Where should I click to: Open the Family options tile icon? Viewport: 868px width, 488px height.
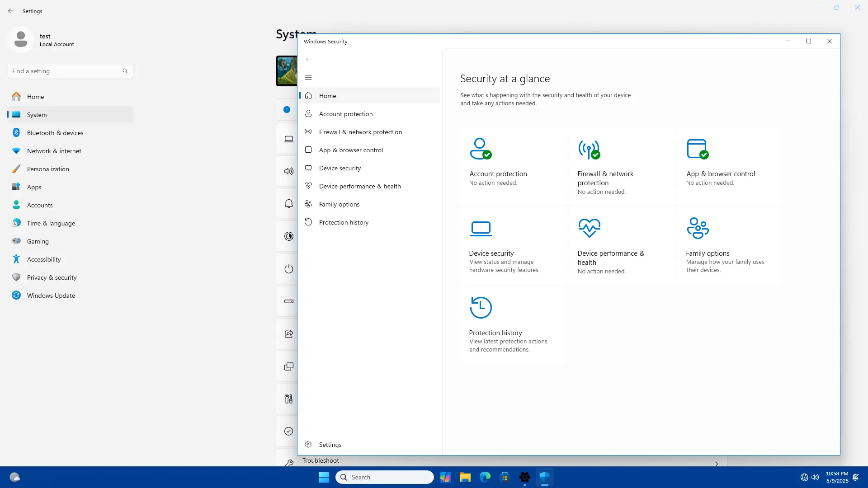point(698,228)
